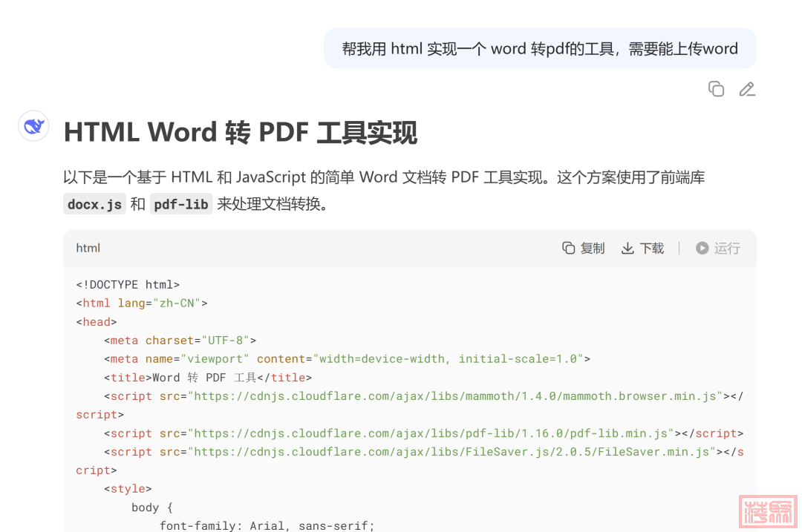Download the code using 下载
The height and width of the screenshot is (532, 802).
point(643,249)
